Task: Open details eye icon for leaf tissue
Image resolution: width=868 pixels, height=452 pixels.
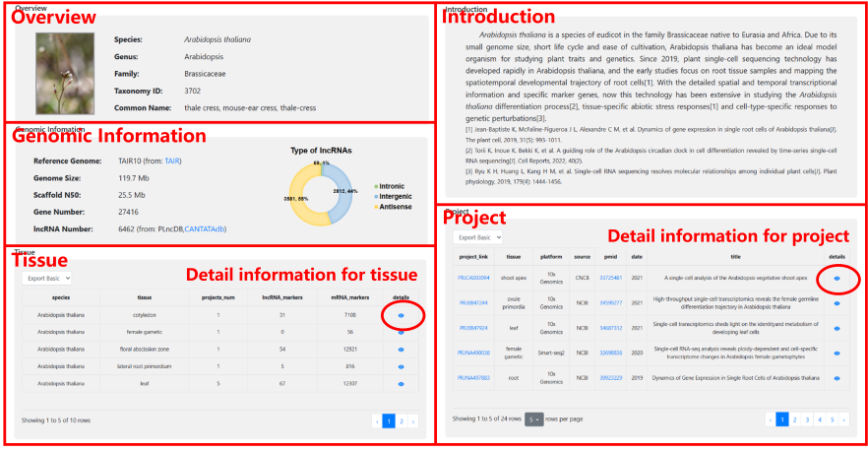Action: pyautogui.click(x=402, y=383)
